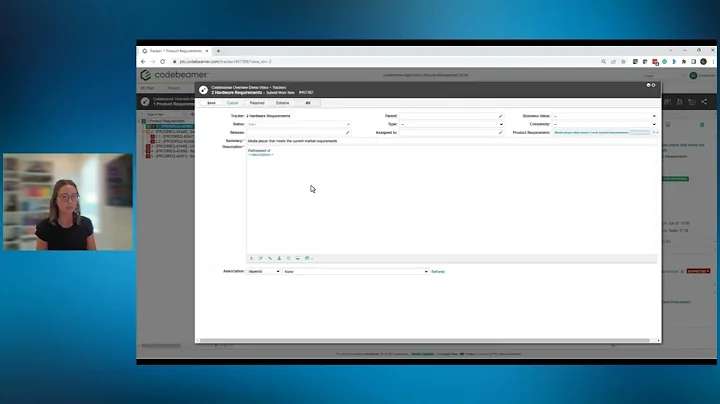Viewport: 720px width, 404px height.
Task: Switch to the Editable fields tab
Action: click(282, 103)
